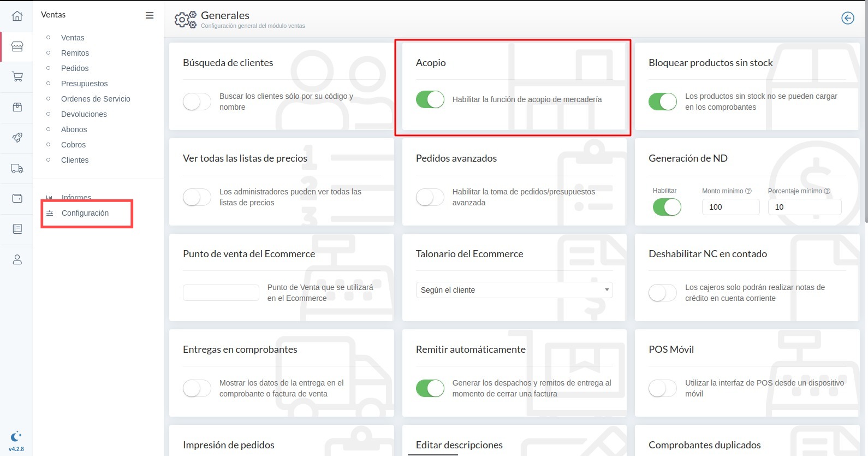Enable Pedidos avanzados toggle
Image resolution: width=868 pixels, height=456 pixels.
pyautogui.click(x=430, y=197)
